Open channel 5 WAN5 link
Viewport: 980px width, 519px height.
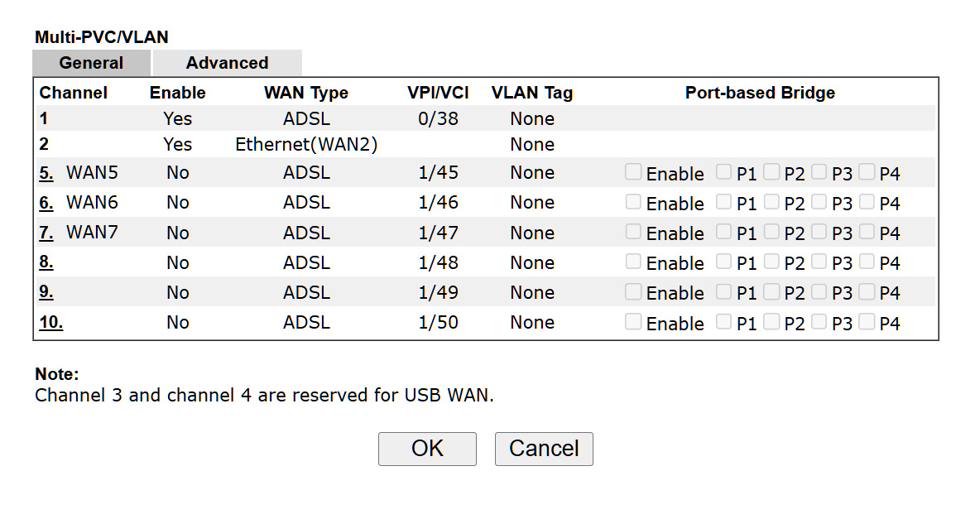46,173
